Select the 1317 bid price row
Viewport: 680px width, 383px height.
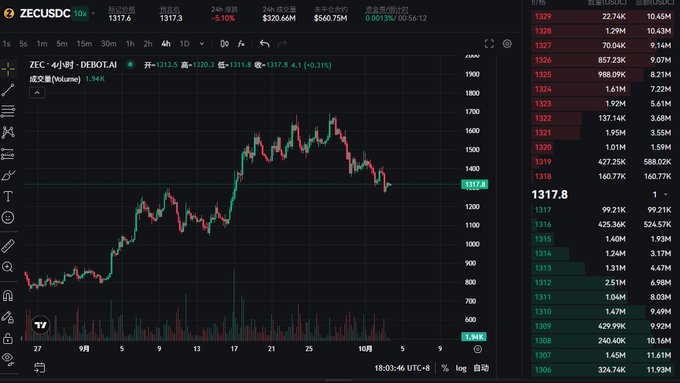tap(603, 210)
